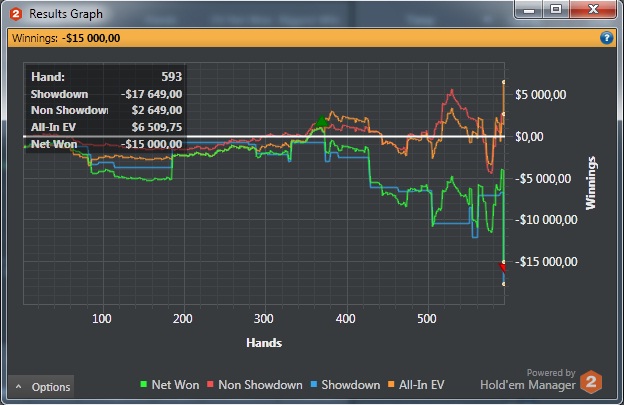Click the red low triangle marker on graph

(x=502, y=268)
